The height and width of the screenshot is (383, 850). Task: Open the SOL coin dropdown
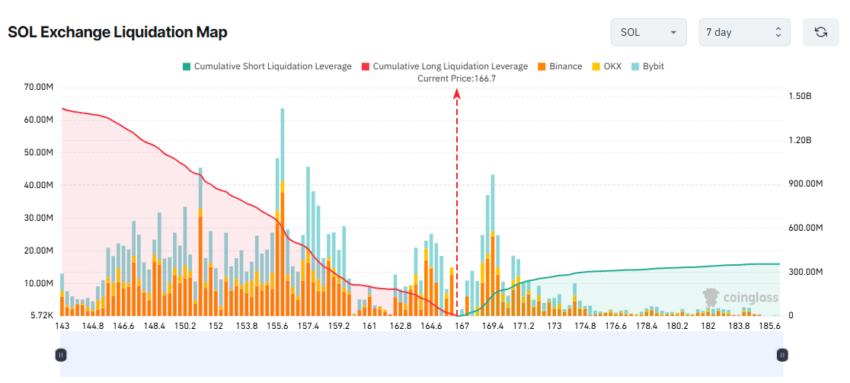pyautogui.click(x=649, y=32)
